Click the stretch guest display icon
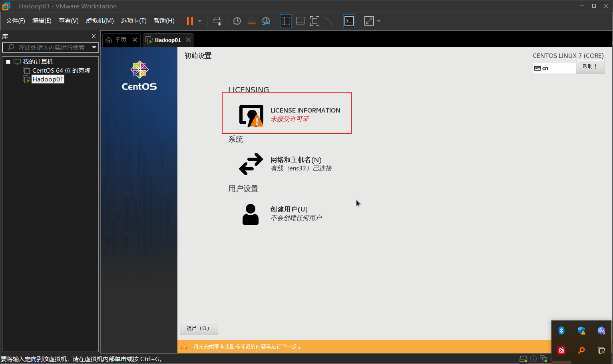Viewport: 613px width, 364px height. 369,21
